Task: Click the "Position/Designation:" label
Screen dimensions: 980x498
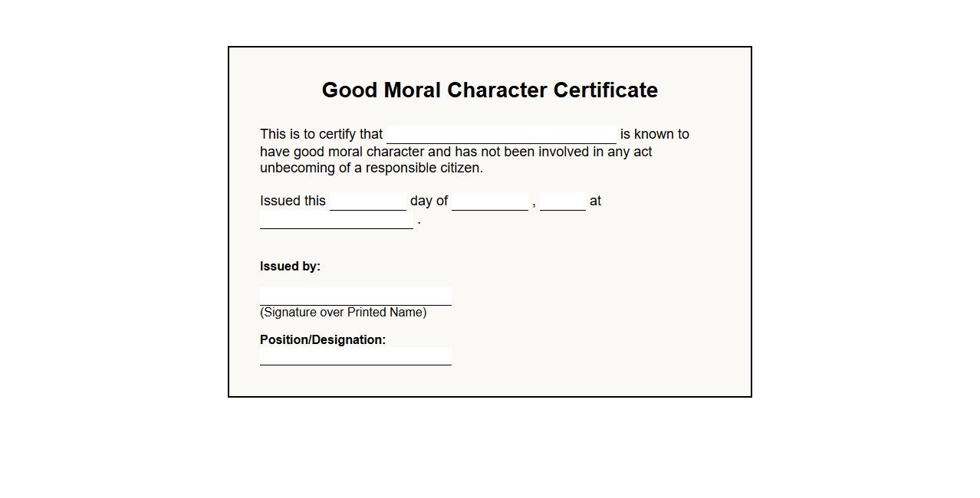Action: [x=323, y=339]
